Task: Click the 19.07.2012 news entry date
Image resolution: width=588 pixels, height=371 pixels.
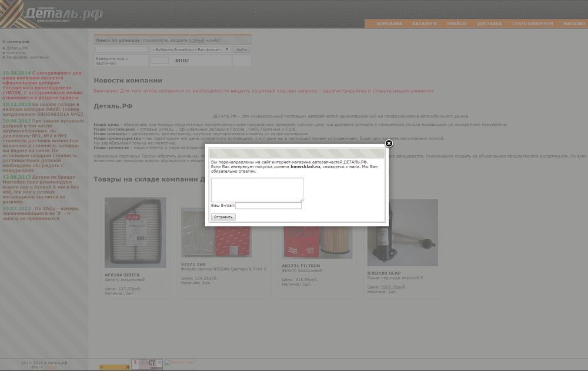Action: pos(16,209)
